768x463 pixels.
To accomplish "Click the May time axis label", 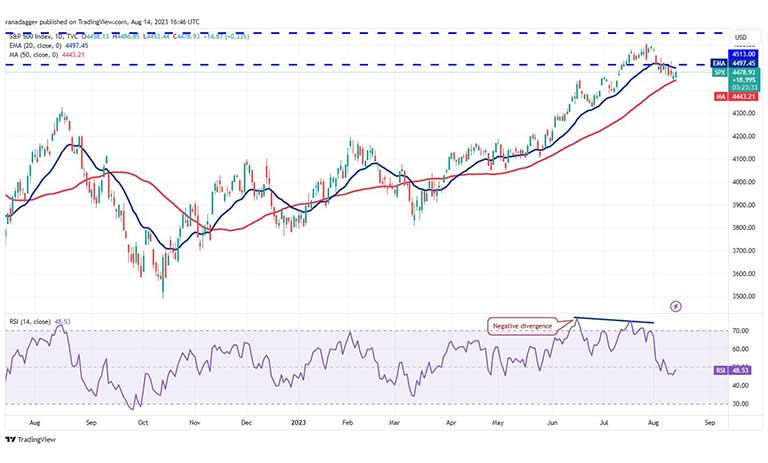I will tap(498, 422).
